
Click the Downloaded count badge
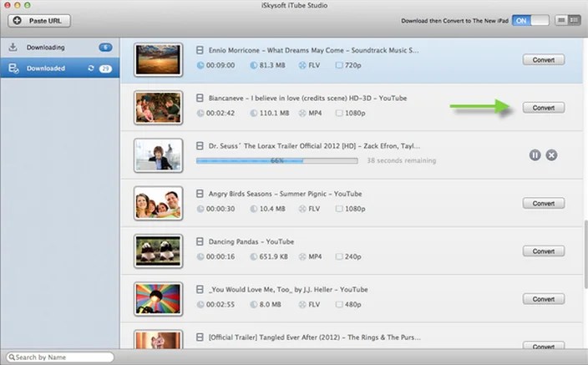[105, 68]
